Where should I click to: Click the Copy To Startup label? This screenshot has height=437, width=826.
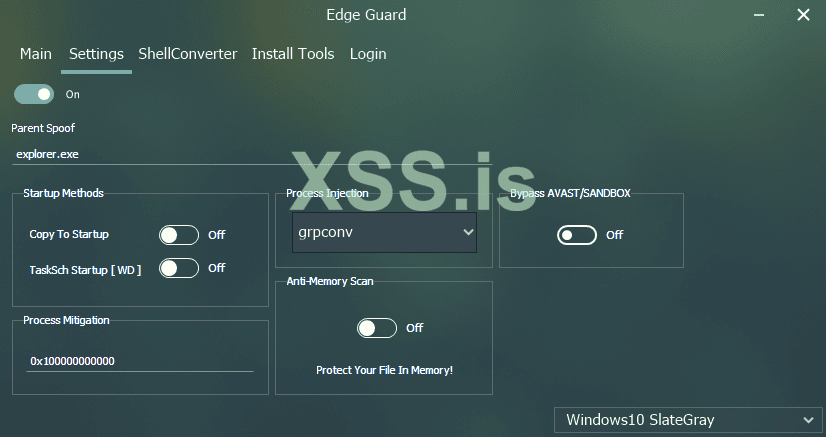(x=69, y=234)
